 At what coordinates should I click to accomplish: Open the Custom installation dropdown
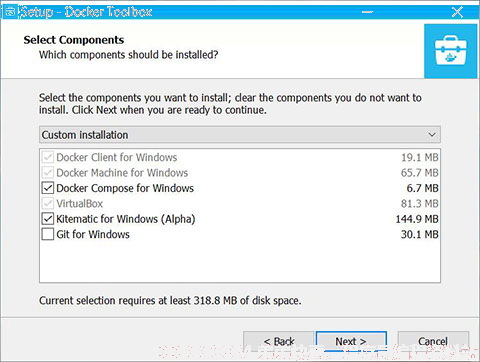click(240, 135)
